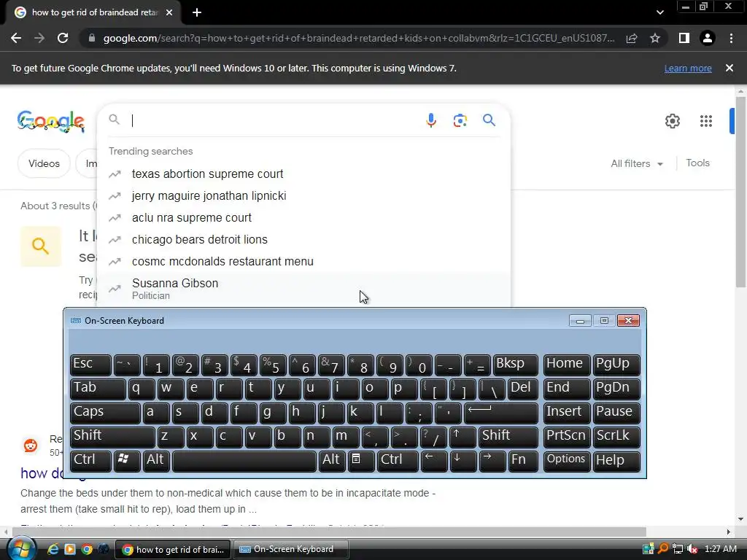Click the Windows logo key on keyboard

[x=127, y=461]
